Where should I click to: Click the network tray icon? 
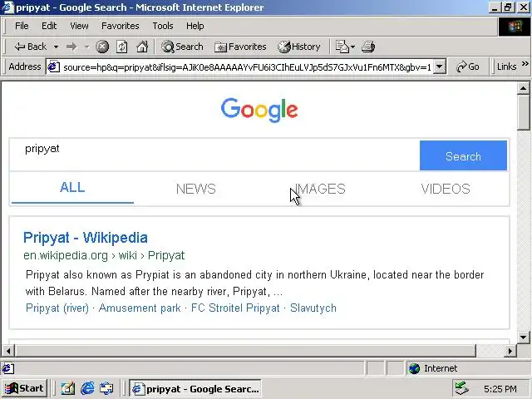[x=461, y=388]
